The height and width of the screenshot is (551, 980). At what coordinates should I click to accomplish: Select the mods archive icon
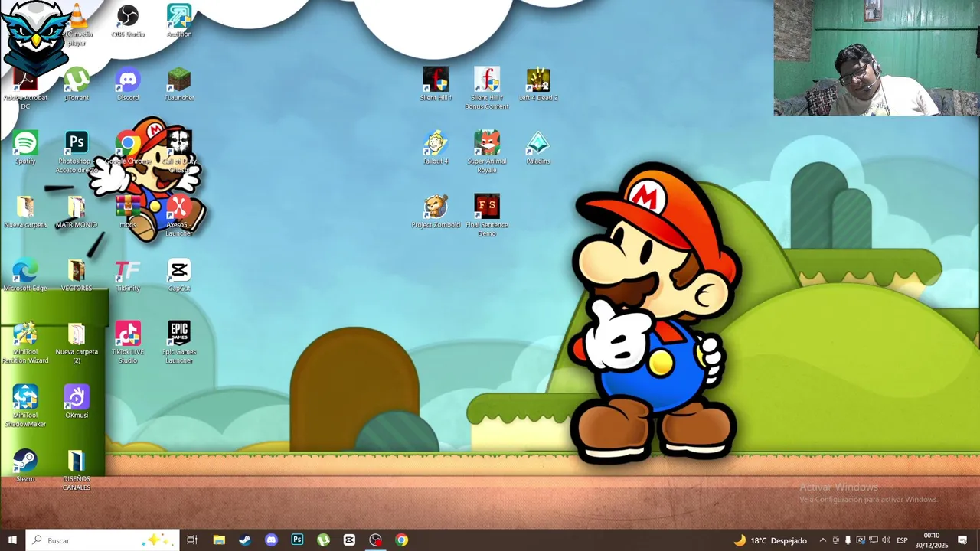(x=128, y=211)
